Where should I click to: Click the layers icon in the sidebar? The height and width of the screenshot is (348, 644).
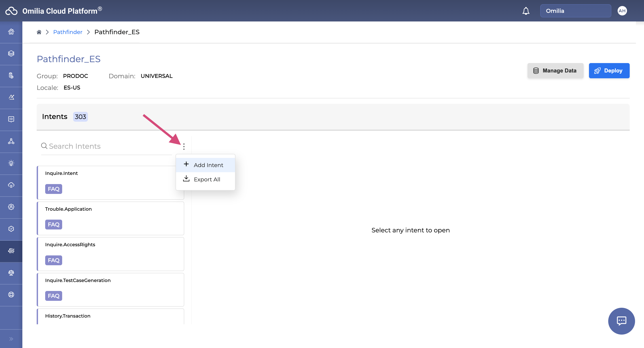(x=11, y=53)
